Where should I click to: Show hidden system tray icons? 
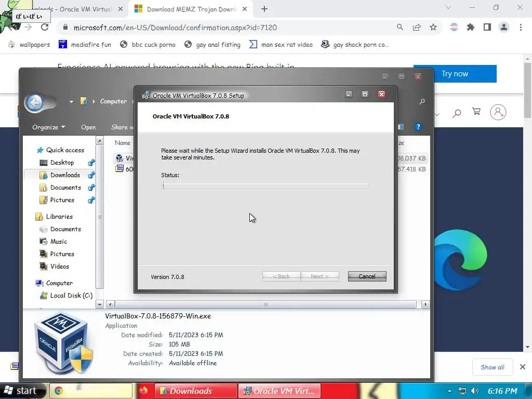click(449, 391)
